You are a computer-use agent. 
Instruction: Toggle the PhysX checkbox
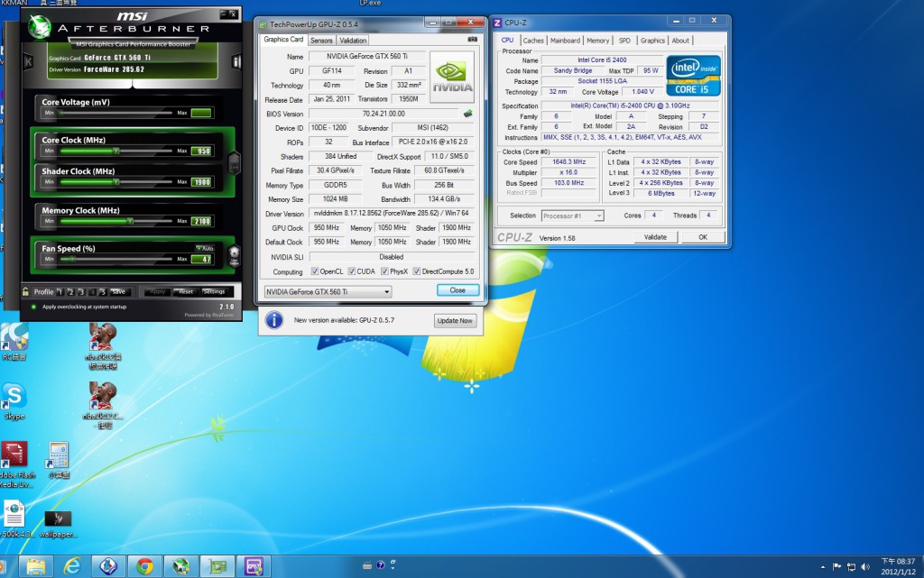tap(384, 271)
